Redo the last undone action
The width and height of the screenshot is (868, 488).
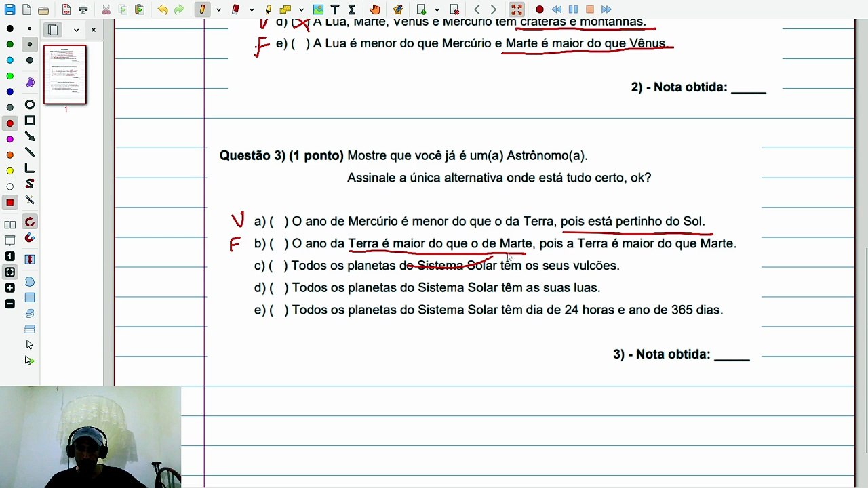(x=179, y=9)
